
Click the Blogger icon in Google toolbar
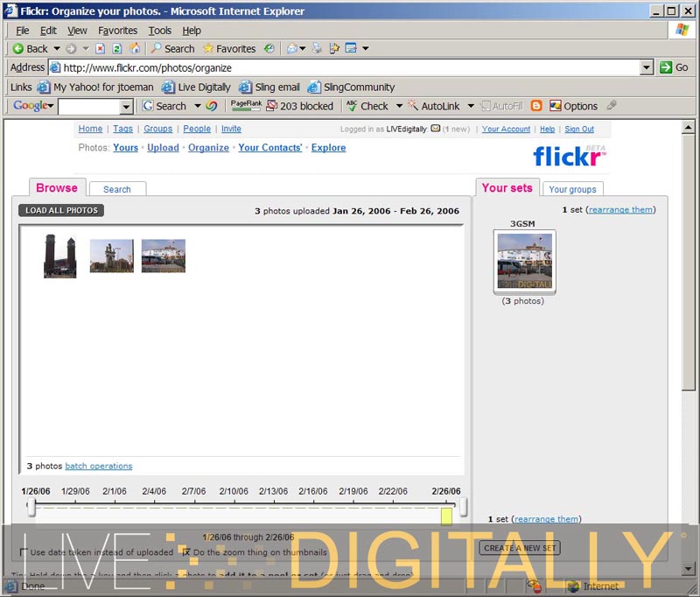536,106
